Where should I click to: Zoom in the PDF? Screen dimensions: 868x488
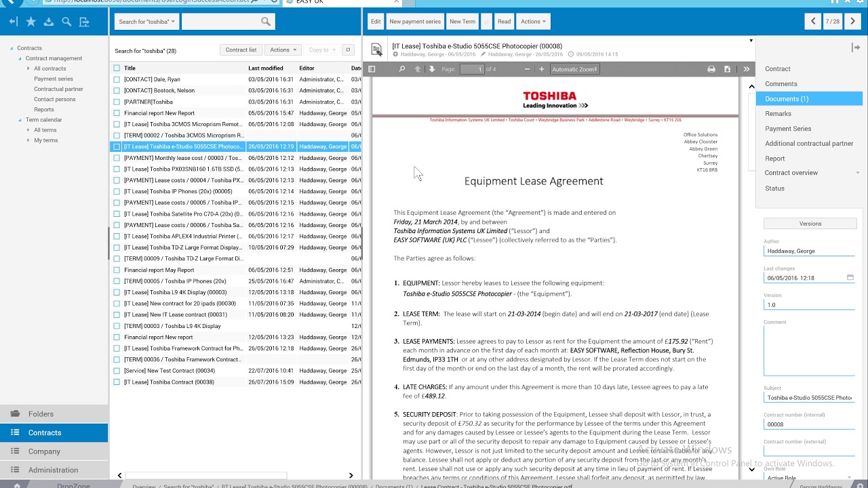(541, 69)
